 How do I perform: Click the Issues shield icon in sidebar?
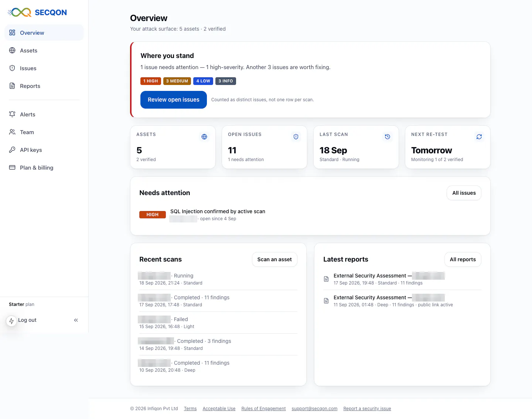12,68
